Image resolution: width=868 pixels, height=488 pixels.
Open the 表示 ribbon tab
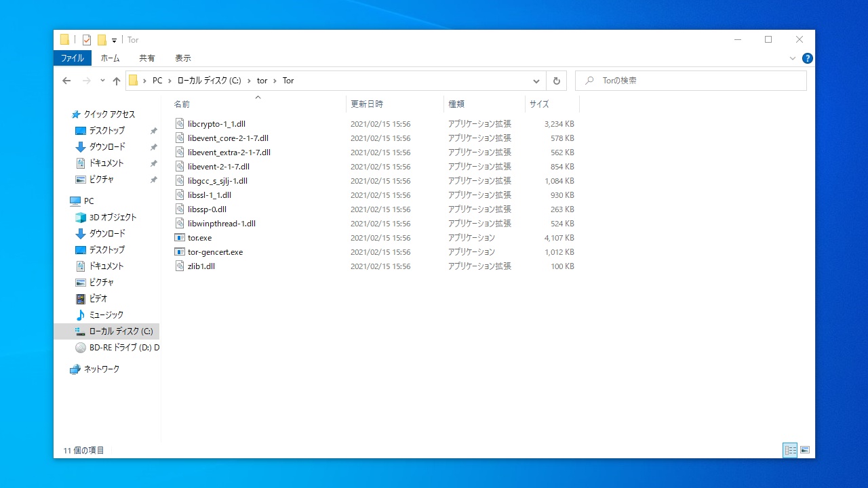183,58
